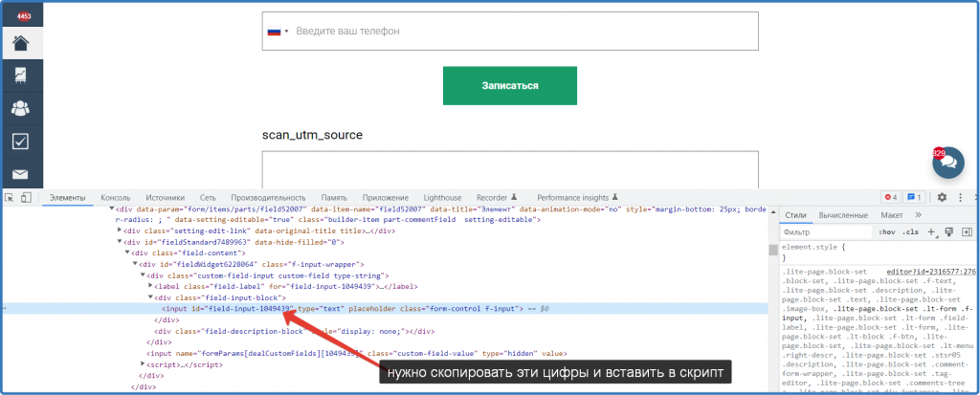Screen dimensions: 980x395
Task: Toggle rendering emulations paintbrush icon
Action: tap(948, 231)
